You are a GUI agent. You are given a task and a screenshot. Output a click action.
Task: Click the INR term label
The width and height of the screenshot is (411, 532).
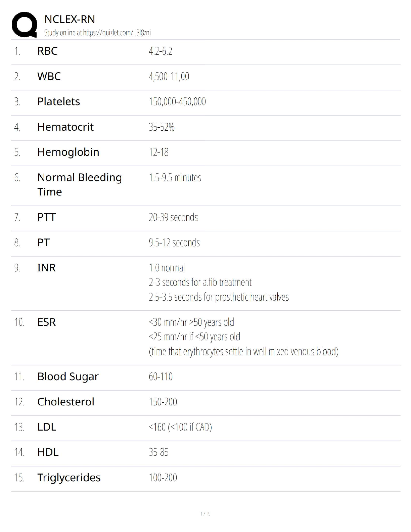point(46,268)
